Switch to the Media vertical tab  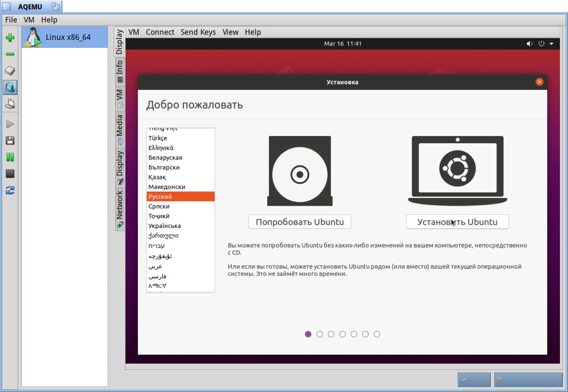click(x=120, y=129)
